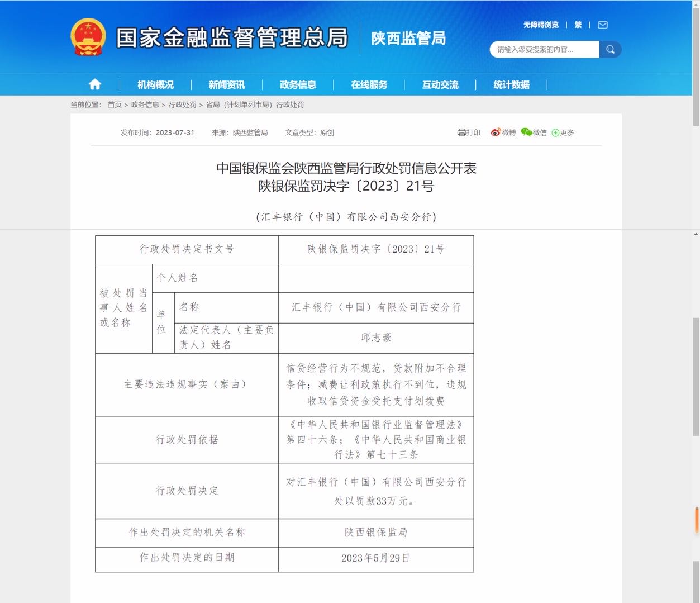This screenshot has width=700, height=603.
Task: Click the table cell 作出处罚决定的日期
Action: click(x=187, y=559)
